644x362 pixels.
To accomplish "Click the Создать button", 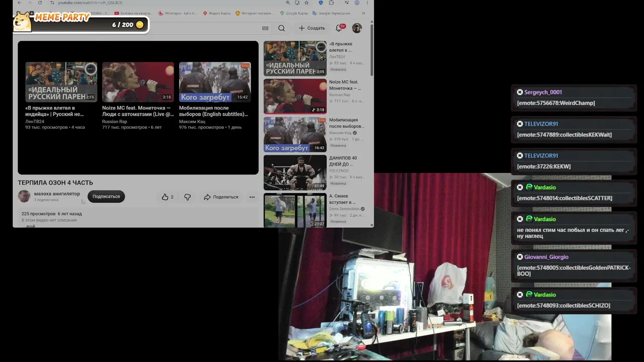I will click(x=312, y=28).
